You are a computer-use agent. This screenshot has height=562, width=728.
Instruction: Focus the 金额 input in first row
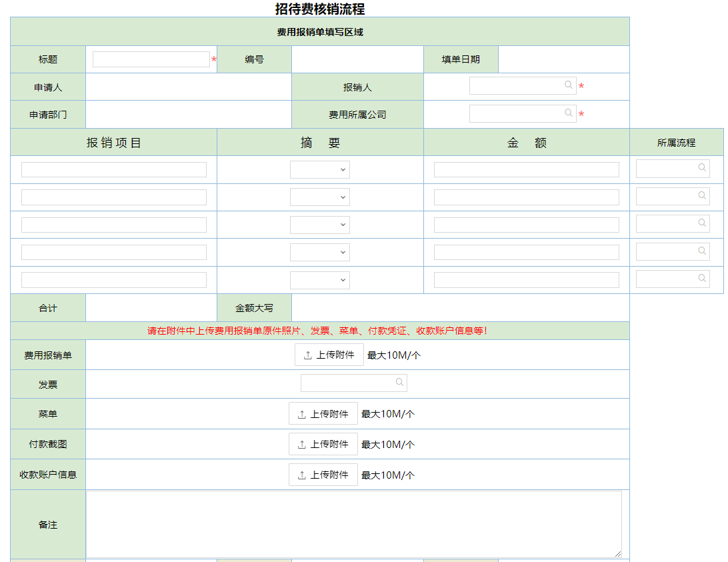tap(527, 169)
